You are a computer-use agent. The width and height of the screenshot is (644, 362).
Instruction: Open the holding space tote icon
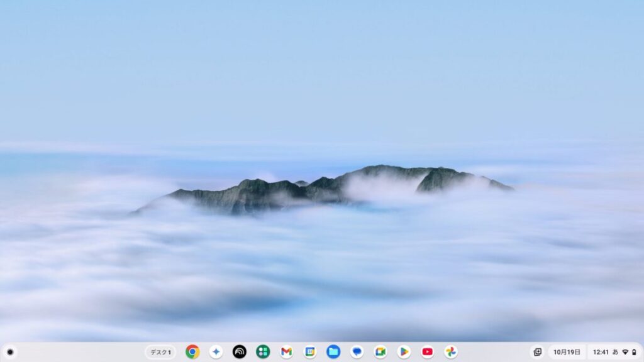pos(537,352)
